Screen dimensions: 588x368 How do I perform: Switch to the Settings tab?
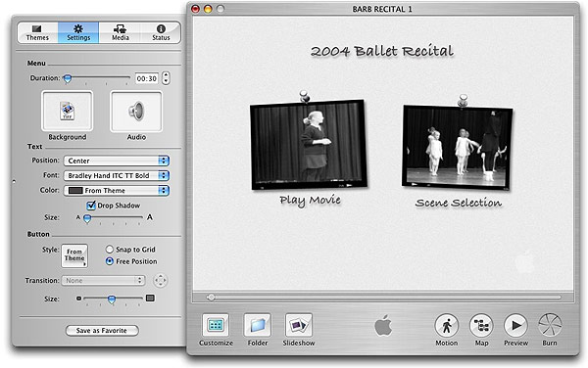tap(78, 32)
